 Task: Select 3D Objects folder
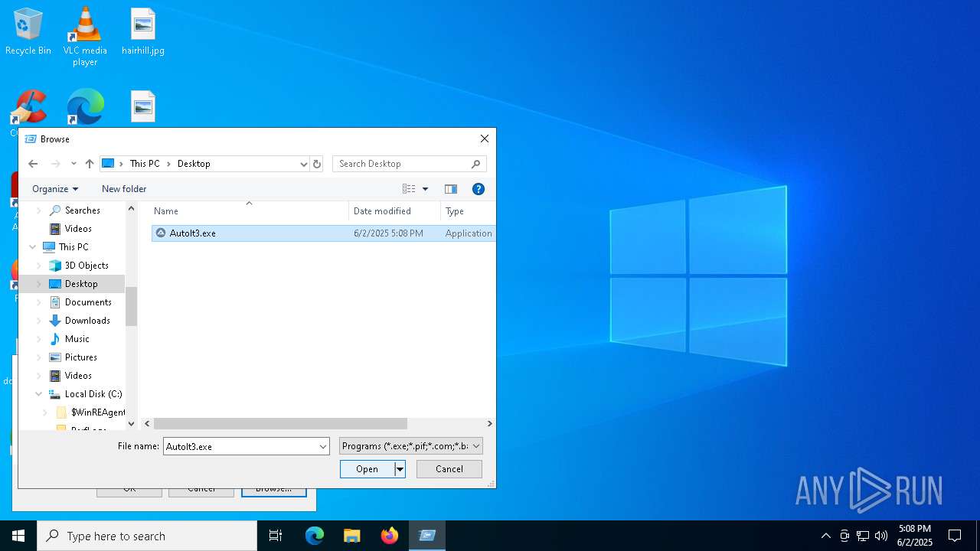(x=87, y=266)
